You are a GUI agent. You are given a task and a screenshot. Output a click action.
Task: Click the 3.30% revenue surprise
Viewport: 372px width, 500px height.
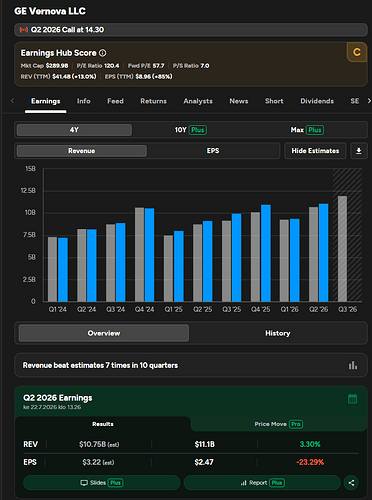[310, 444]
